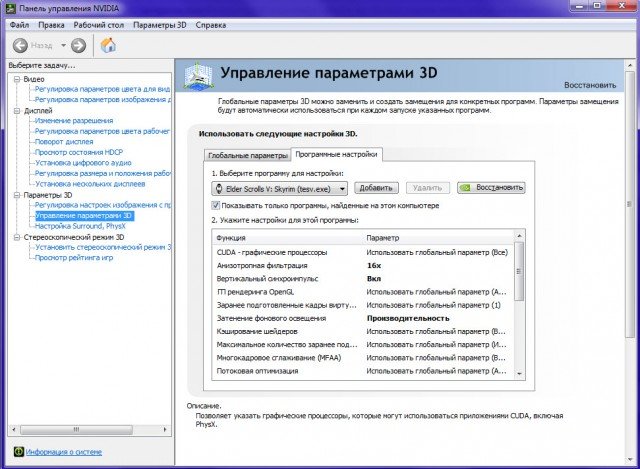This screenshot has width=640, height=469.
Task: Select the Заранее подготовленные кадры row
Action: pyautogui.click(x=362, y=305)
